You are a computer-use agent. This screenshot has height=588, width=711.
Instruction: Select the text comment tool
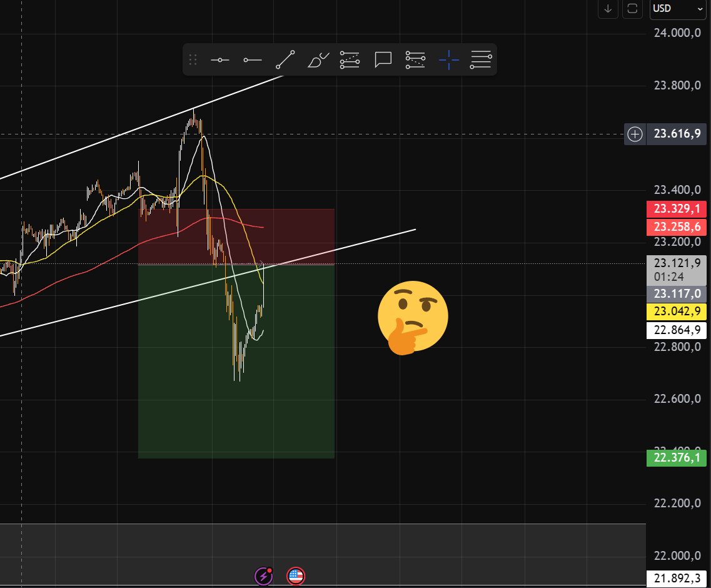tap(383, 59)
